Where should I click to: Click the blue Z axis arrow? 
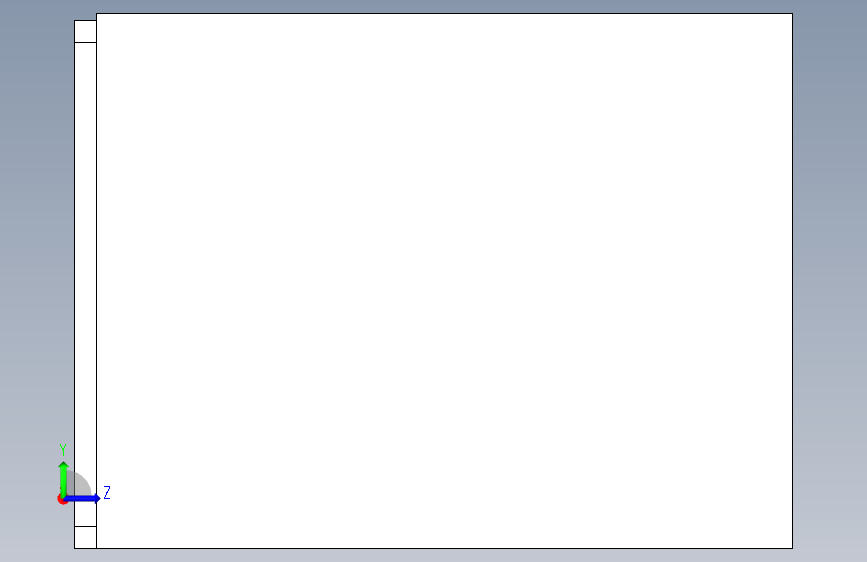(x=82, y=498)
